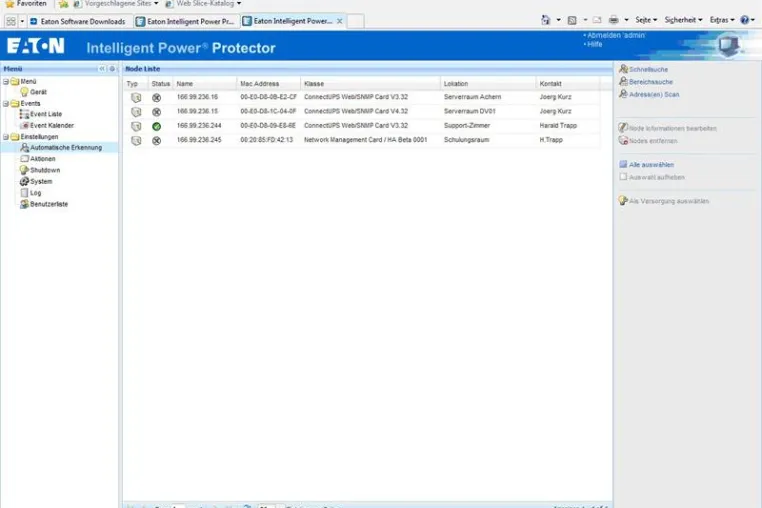Image resolution: width=762 pixels, height=508 pixels.
Task: Open the Hilfe link in the header
Action: (593, 44)
